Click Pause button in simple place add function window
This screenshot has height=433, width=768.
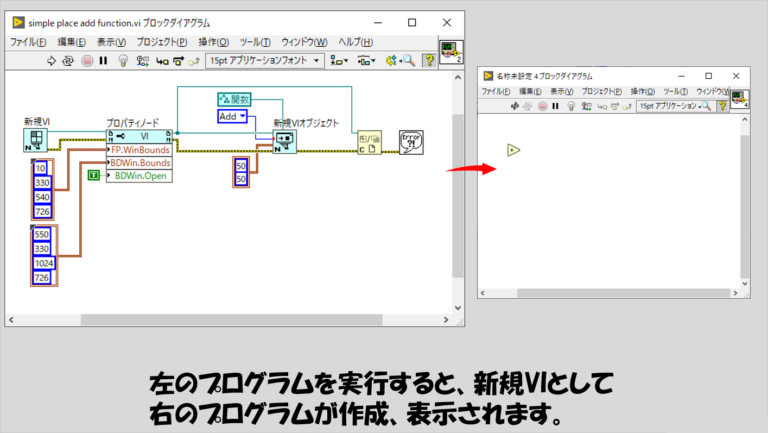(x=103, y=61)
